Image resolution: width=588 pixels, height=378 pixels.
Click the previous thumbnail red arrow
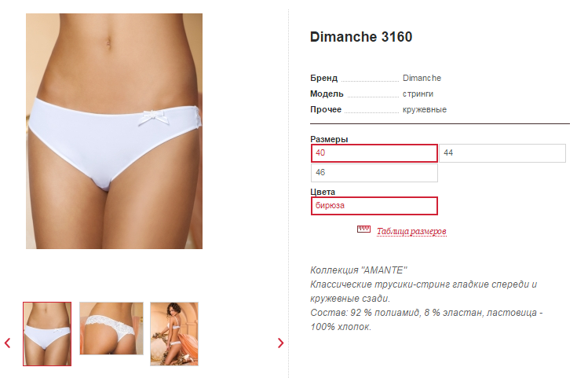click(x=8, y=343)
